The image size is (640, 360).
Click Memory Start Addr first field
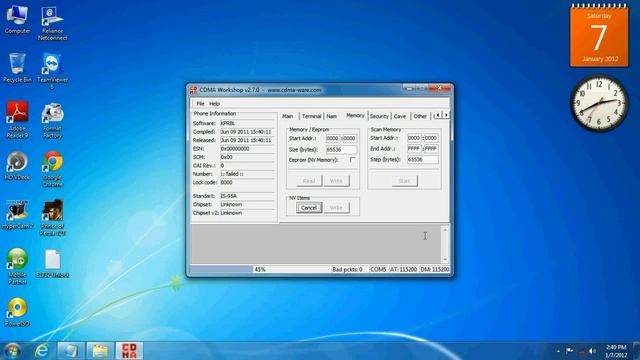pos(333,138)
